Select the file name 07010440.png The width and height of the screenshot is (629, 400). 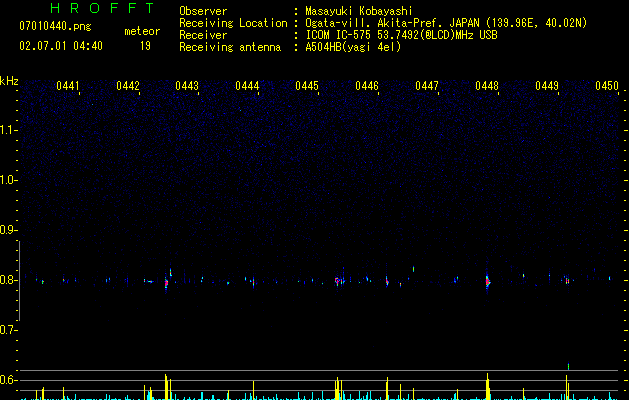tap(55, 27)
